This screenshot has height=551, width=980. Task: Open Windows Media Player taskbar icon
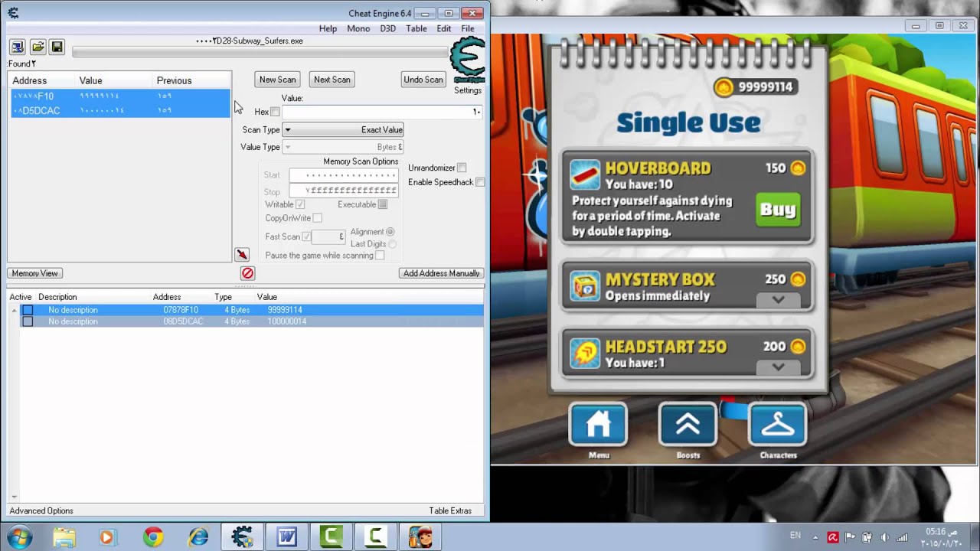(x=106, y=537)
